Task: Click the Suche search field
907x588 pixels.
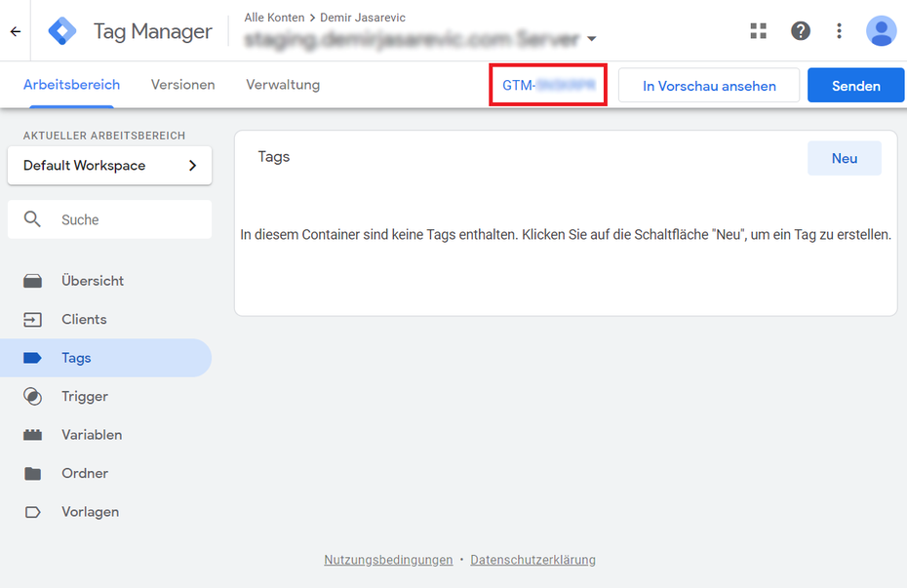Action: pos(110,219)
